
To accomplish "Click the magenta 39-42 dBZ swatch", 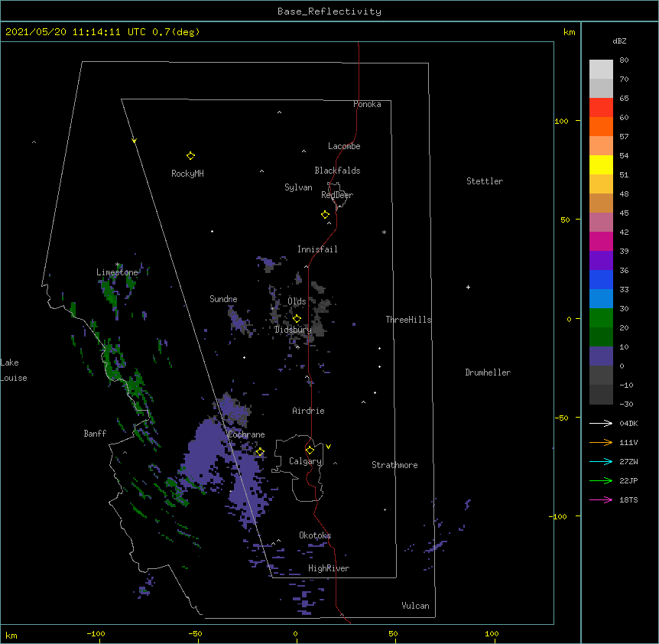I will pyautogui.click(x=601, y=241).
